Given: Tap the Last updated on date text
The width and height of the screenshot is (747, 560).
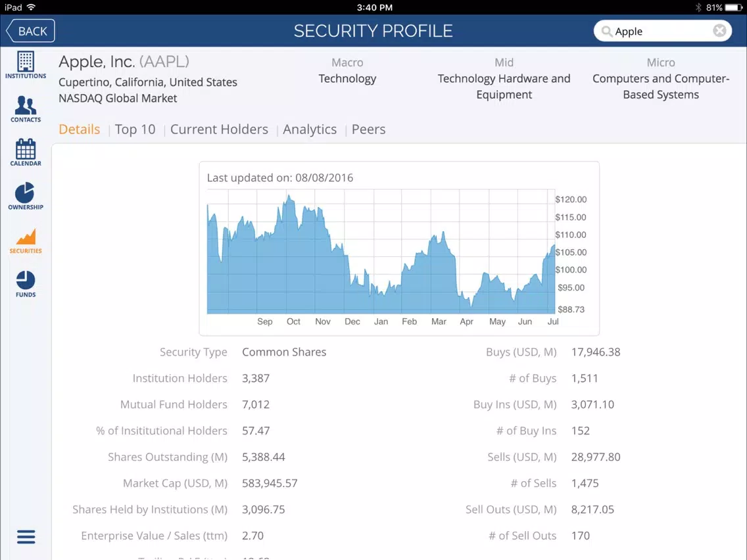Looking at the screenshot, I should pyautogui.click(x=280, y=177).
